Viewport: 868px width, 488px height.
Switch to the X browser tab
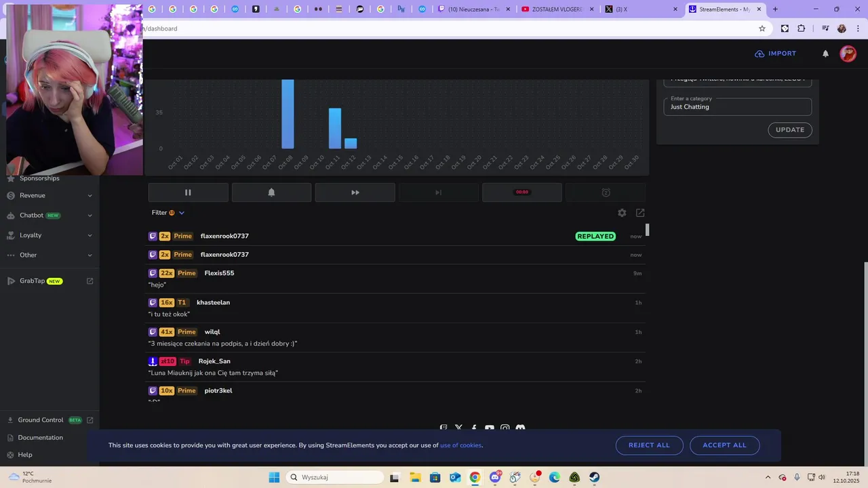[x=642, y=9]
